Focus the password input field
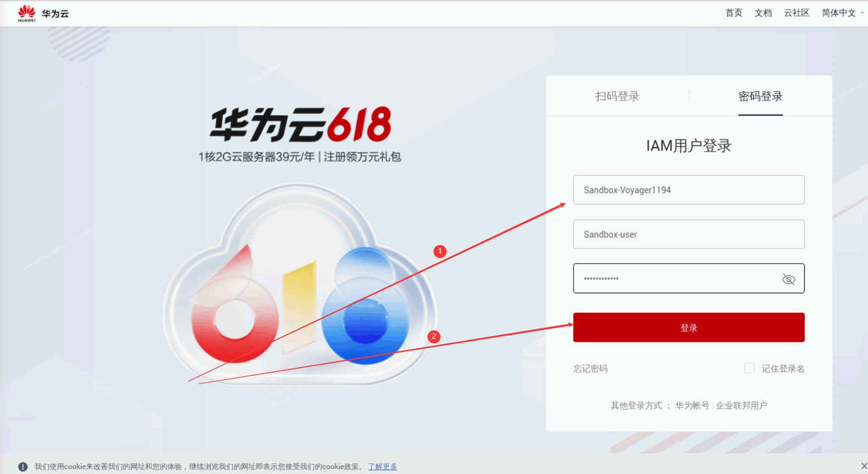Viewport: 868px width, 474px height. pyautogui.click(x=689, y=278)
